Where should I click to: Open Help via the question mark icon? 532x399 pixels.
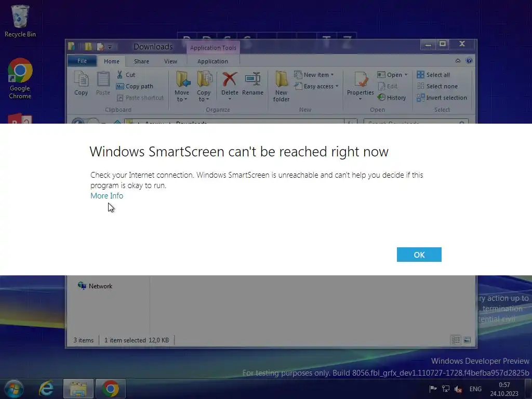tap(469, 61)
